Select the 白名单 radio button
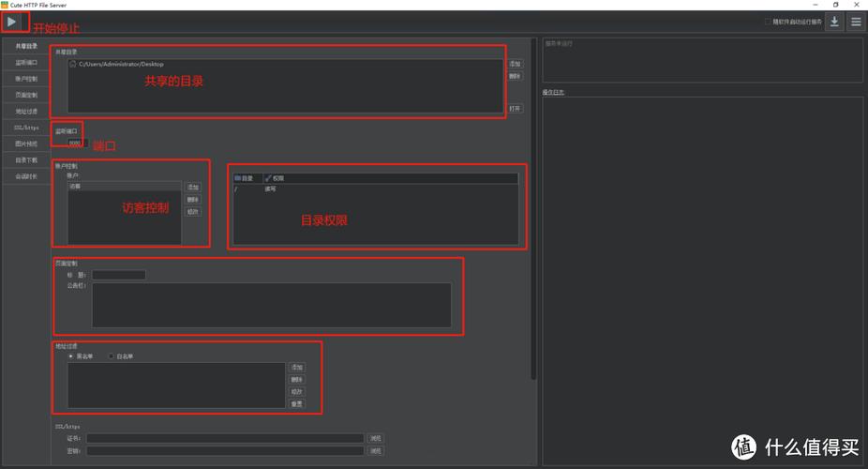Viewport: 868px width, 469px height. click(x=112, y=356)
